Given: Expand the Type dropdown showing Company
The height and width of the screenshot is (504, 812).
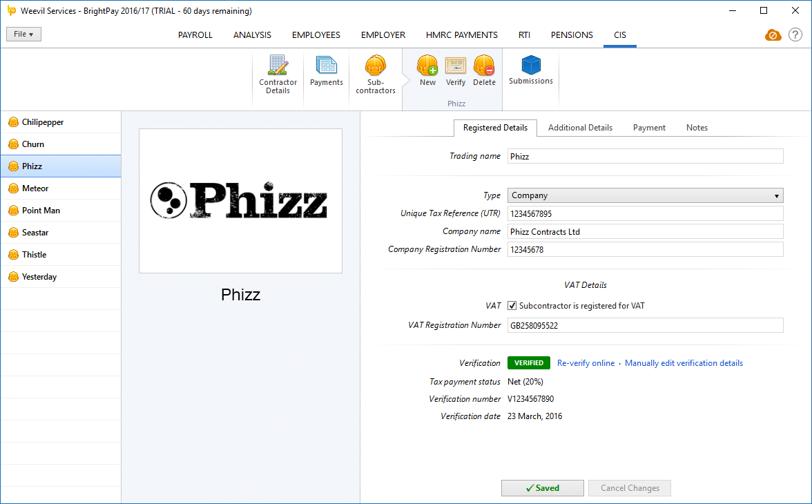Looking at the screenshot, I should point(645,195).
